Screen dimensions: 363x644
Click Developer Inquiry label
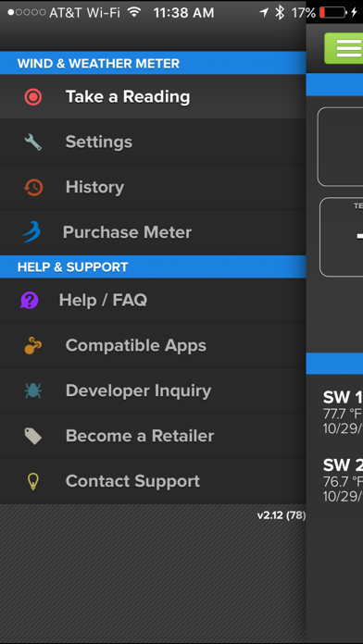(138, 390)
